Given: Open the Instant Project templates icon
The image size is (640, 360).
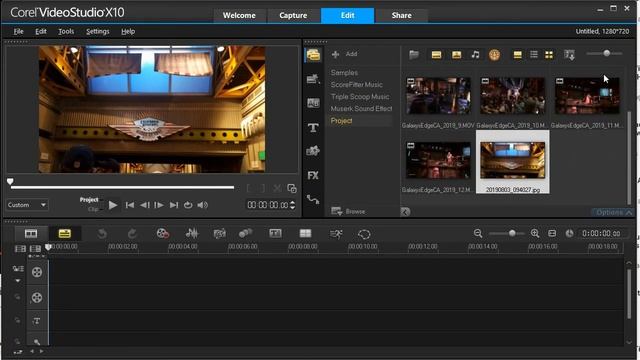Looking at the screenshot, I should (313, 79).
